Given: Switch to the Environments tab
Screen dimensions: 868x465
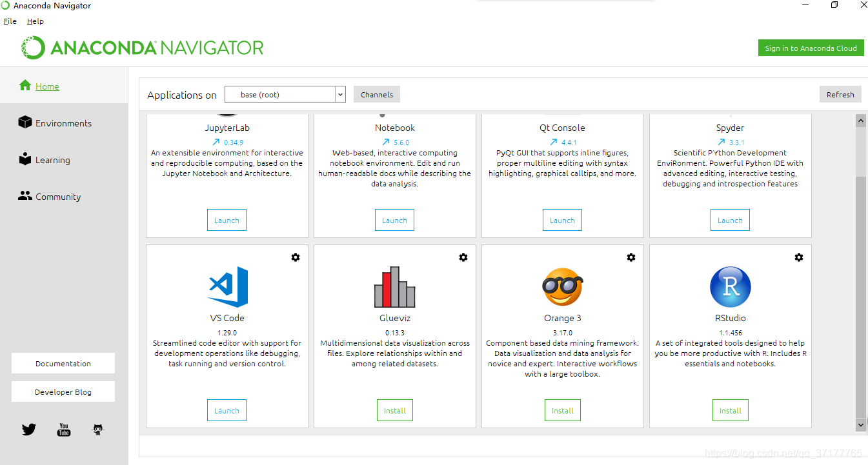Looking at the screenshot, I should click(x=64, y=123).
